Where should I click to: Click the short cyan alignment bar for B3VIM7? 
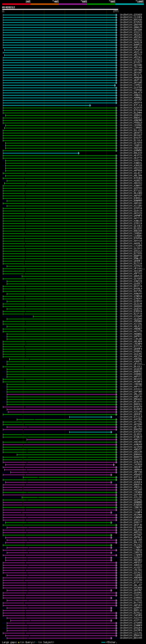click(91, 432)
